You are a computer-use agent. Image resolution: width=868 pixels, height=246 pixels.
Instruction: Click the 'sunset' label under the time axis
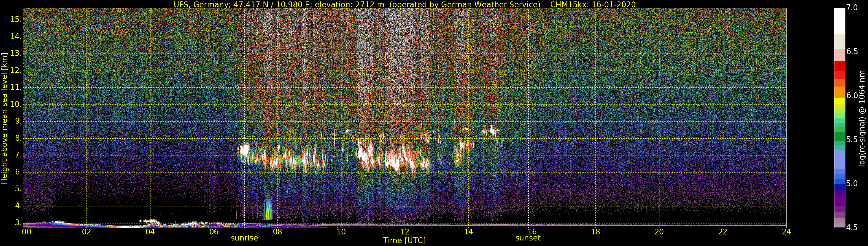(x=528, y=238)
